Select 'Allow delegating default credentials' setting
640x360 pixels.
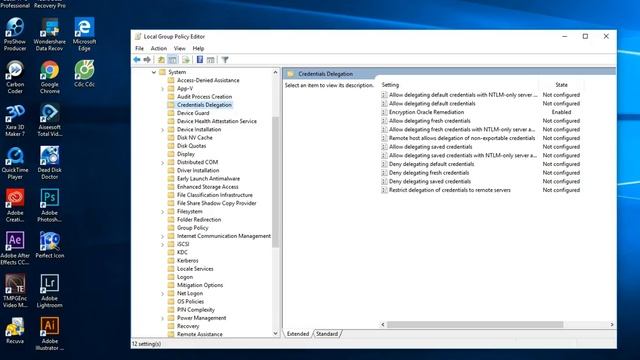coord(432,103)
